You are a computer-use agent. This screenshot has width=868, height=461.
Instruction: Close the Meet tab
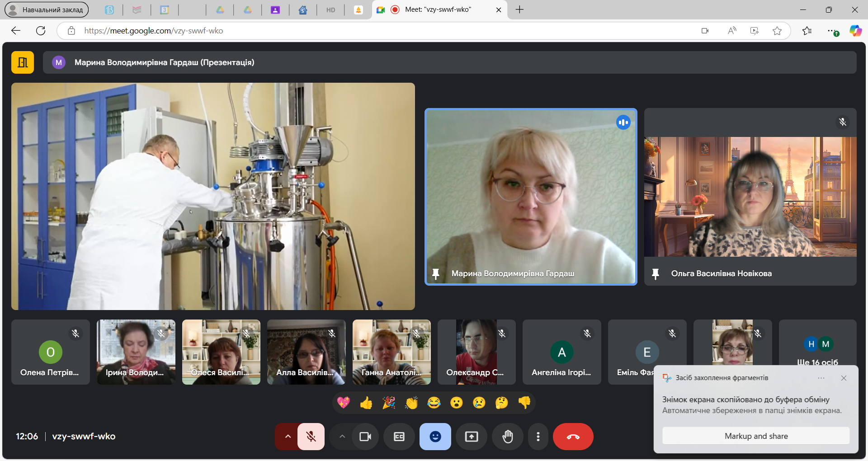[499, 9]
